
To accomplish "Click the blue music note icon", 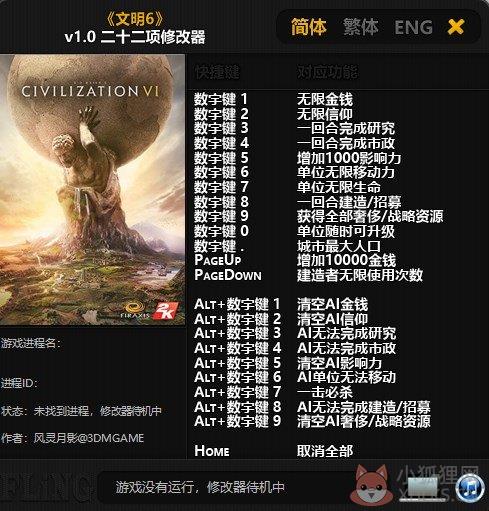I will (470, 488).
